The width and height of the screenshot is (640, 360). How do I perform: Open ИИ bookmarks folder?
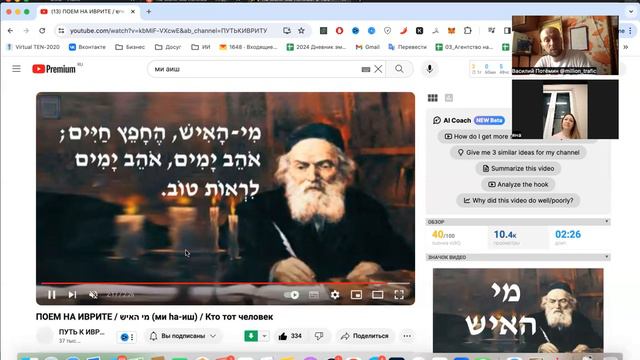201,47
